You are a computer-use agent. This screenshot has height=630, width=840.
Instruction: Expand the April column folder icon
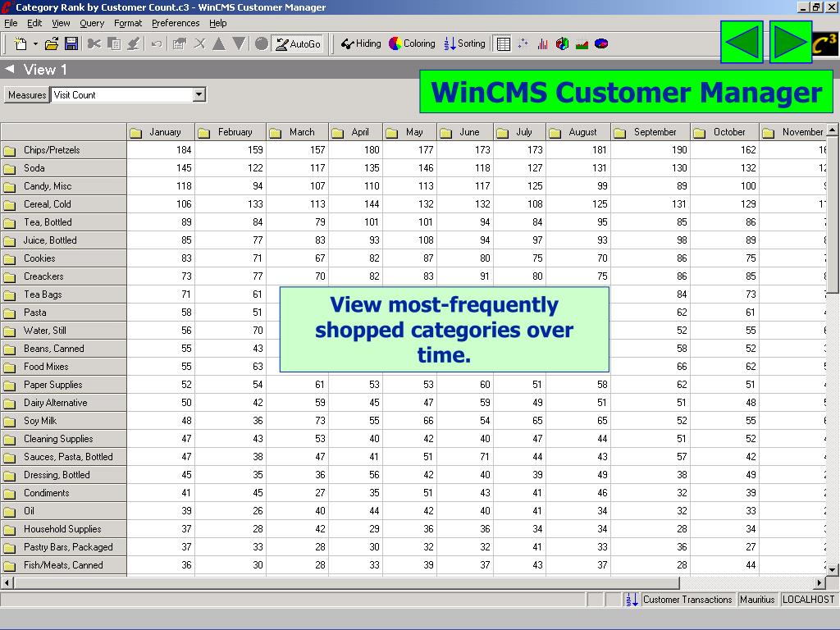pyautogui.click(x=337, y=133)
